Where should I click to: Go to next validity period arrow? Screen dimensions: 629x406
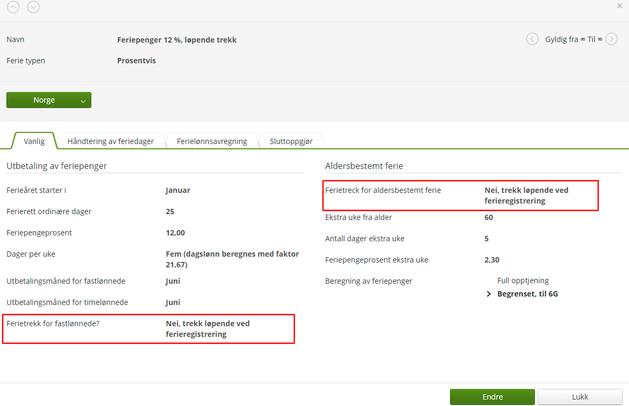click(x=611, y=39)
